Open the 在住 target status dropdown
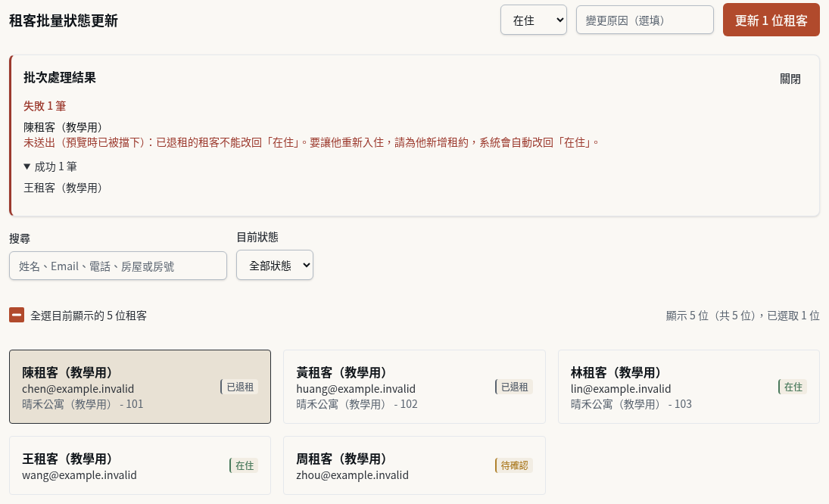The height and width of the screenshot is (504, 829). pyautogui.click(x=534, y=20)
